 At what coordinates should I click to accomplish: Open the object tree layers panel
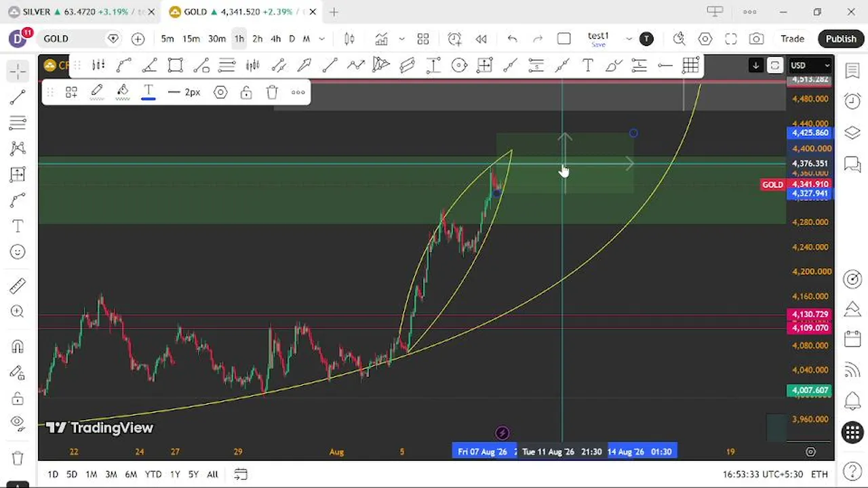(852, 132)
